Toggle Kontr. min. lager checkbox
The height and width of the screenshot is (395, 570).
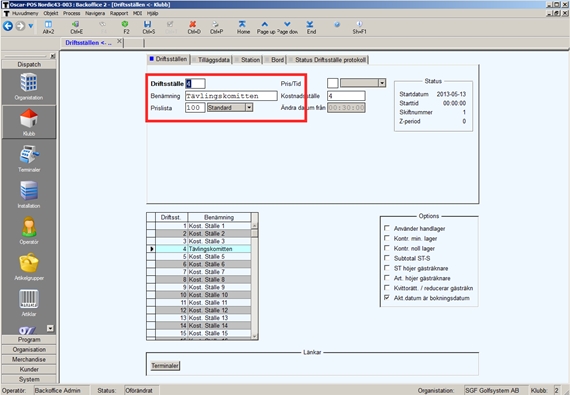(x=387, y=238)
